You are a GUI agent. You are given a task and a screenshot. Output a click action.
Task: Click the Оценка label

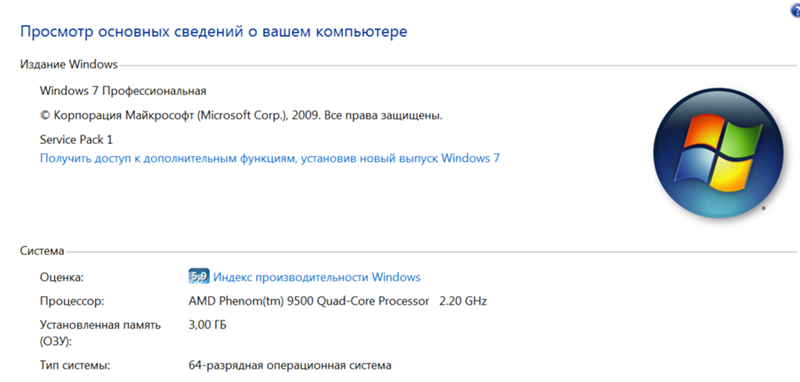(61, 277)
